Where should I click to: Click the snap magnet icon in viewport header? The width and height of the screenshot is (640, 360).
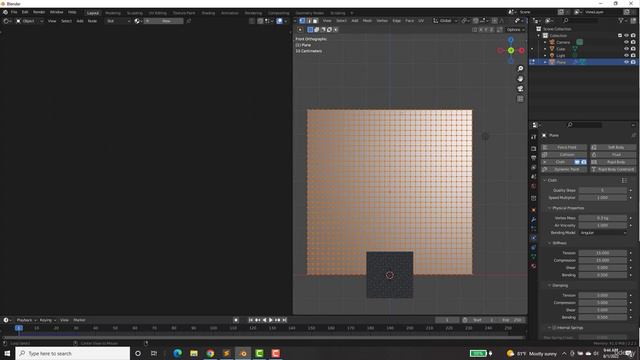coord(476,21)
